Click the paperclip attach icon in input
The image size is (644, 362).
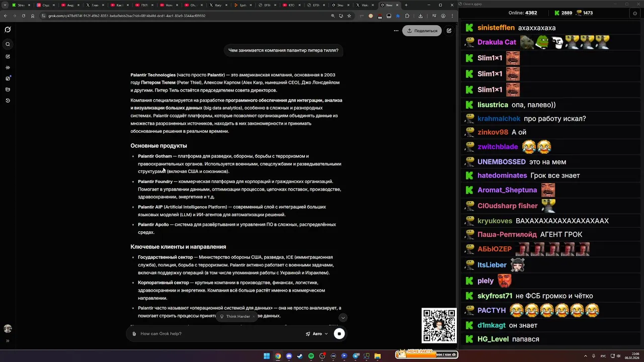(x=134, y=334)
